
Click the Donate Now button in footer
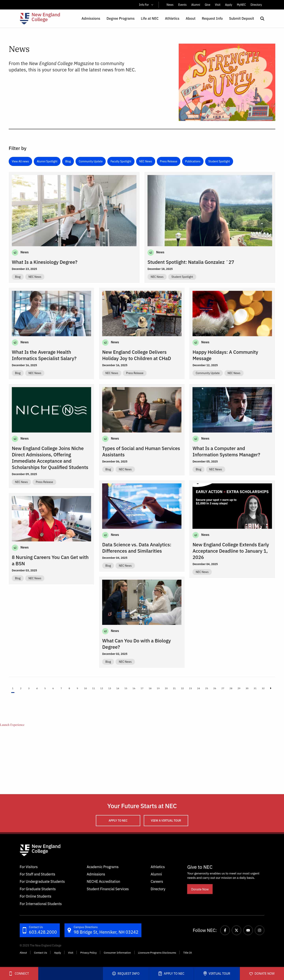tap(200, 889)
